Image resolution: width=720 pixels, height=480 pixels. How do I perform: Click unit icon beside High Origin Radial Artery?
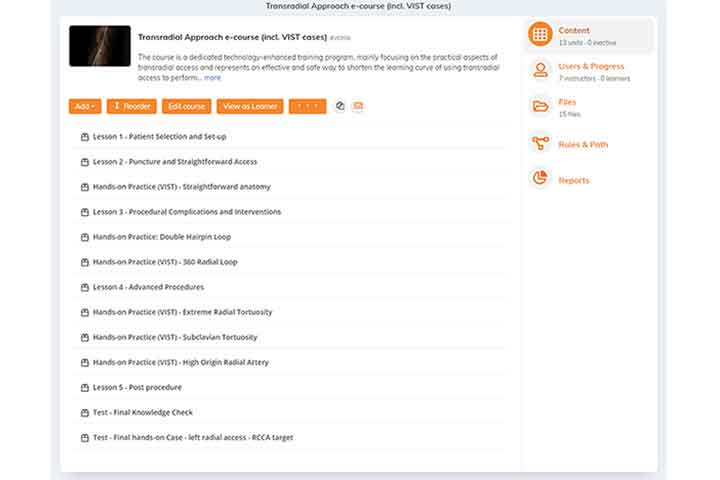pyautogui.click(x=84, y=363)
